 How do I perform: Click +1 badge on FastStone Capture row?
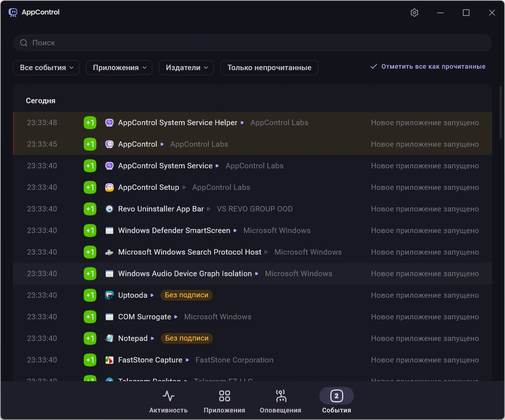coord(90,360)
